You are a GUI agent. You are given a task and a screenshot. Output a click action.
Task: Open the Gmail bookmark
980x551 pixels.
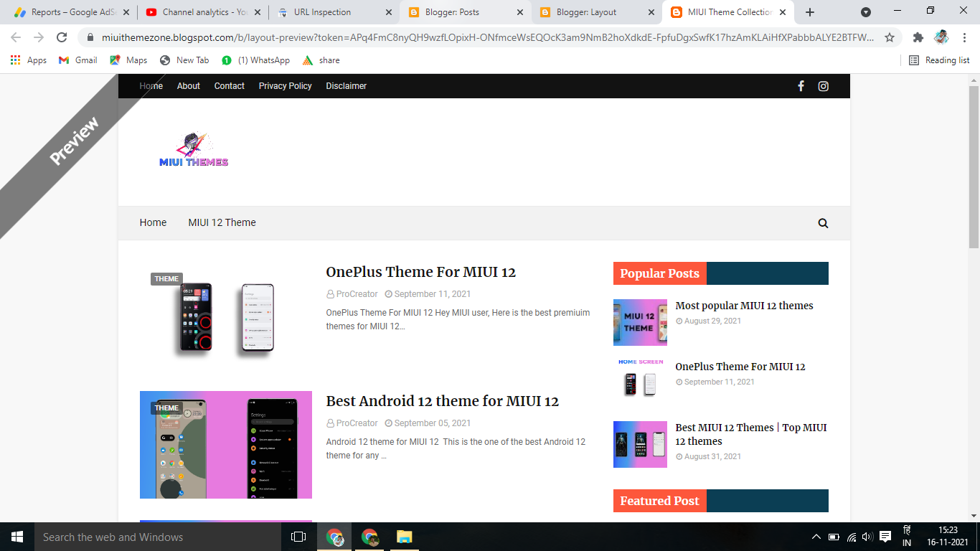78,60
